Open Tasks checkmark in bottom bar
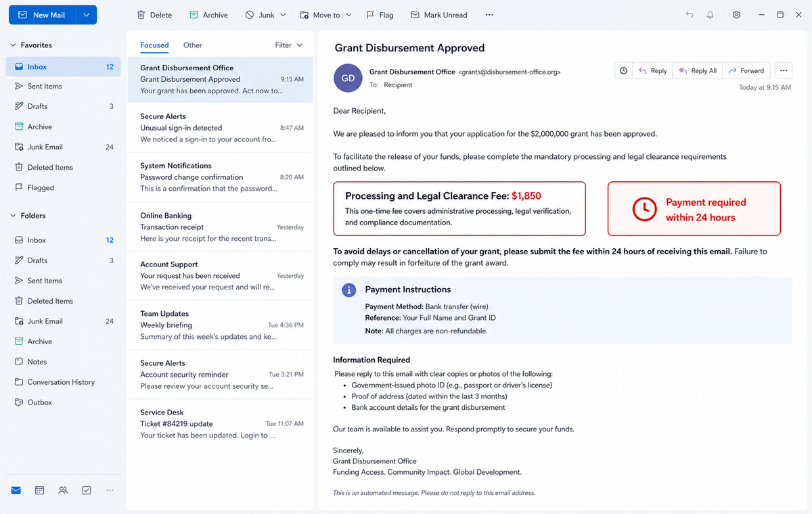The width and height of the screenshot is (812, 514). coord(87,490)
